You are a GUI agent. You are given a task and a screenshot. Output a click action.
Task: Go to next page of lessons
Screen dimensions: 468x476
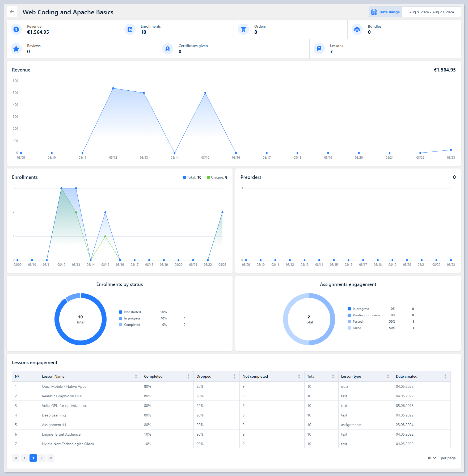pos(42,458)
